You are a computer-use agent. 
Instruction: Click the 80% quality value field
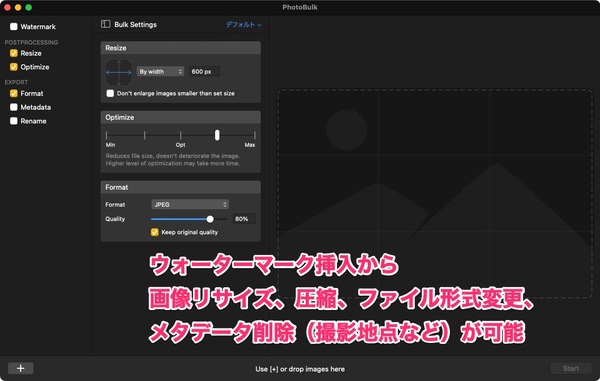tap(244, 219)
